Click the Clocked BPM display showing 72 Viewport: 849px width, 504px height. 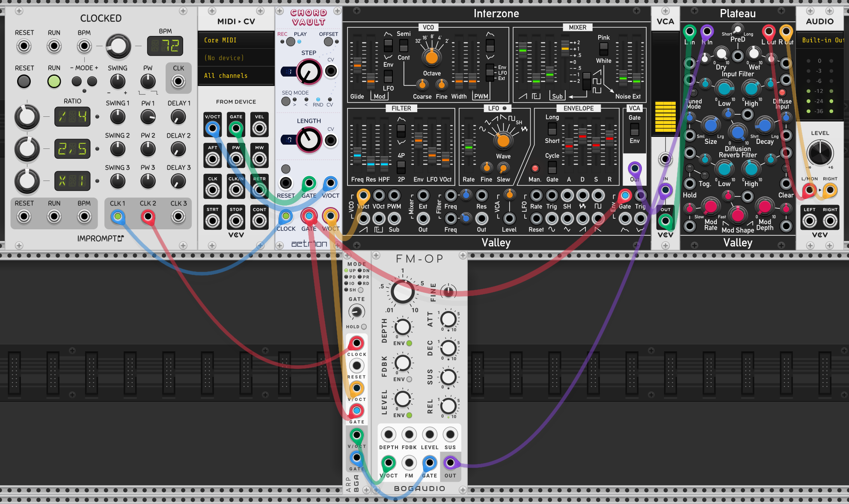click(165, 46)
